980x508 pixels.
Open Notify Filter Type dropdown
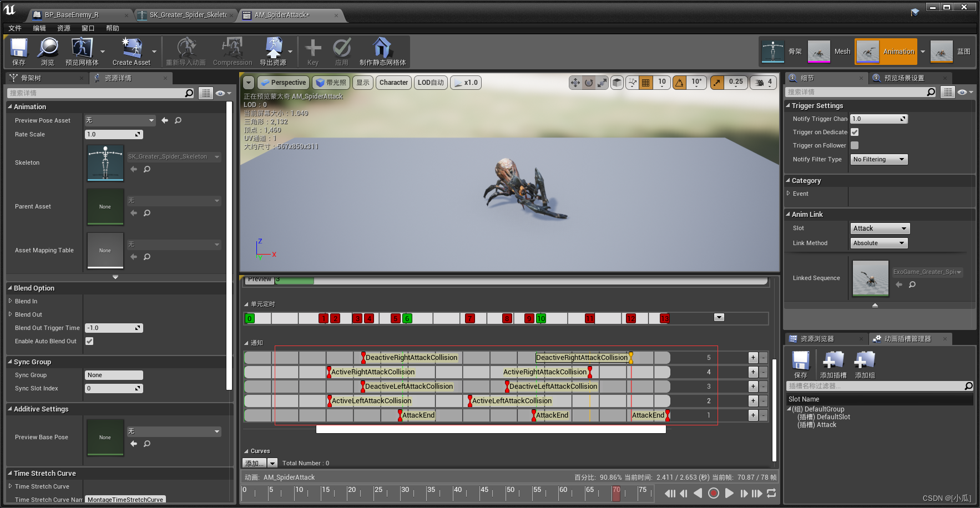(879, 159)
